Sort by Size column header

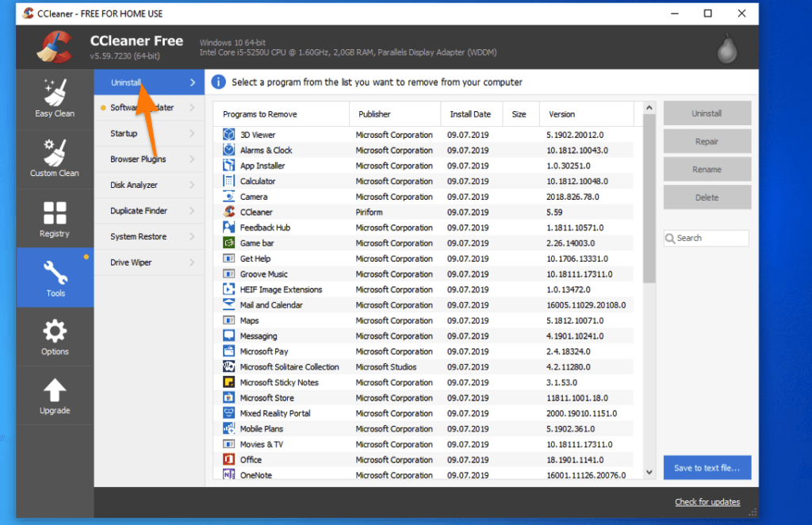[521, 114]
